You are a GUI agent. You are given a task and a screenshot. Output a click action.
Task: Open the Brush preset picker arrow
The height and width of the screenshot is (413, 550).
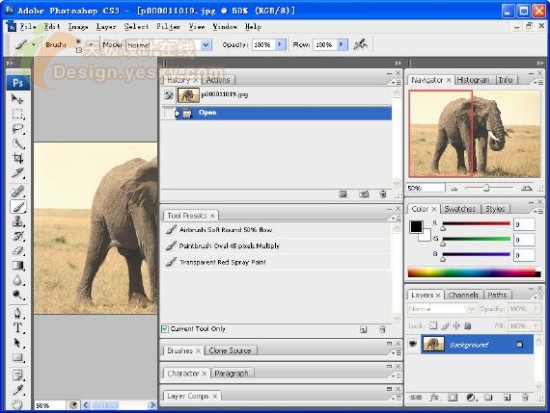click(91, 45)
